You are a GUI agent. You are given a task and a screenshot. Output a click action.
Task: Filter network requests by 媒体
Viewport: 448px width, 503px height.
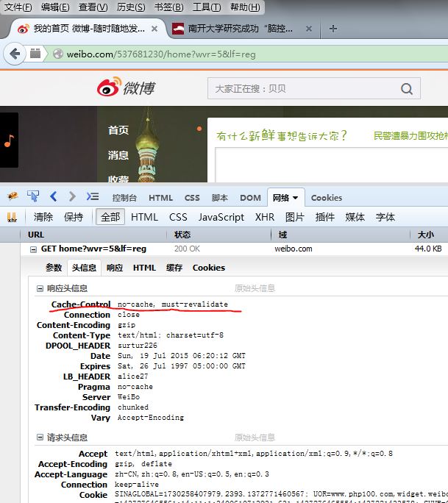click(x=355, y=217)
